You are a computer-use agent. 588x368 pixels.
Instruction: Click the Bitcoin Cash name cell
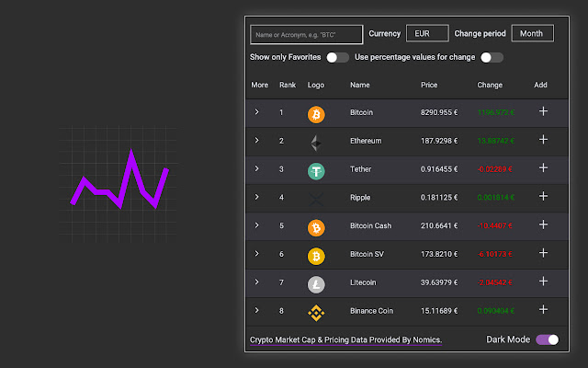coord(370,225)
